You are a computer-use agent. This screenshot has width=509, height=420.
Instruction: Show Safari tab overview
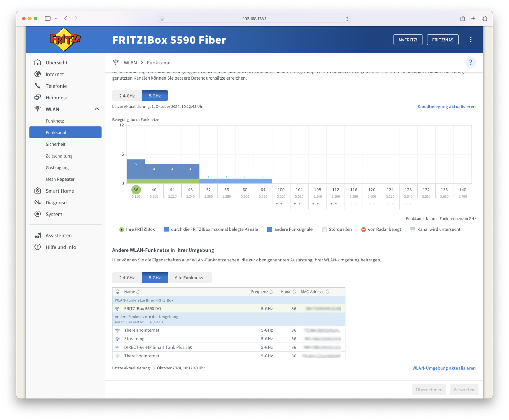pos(484,18)
